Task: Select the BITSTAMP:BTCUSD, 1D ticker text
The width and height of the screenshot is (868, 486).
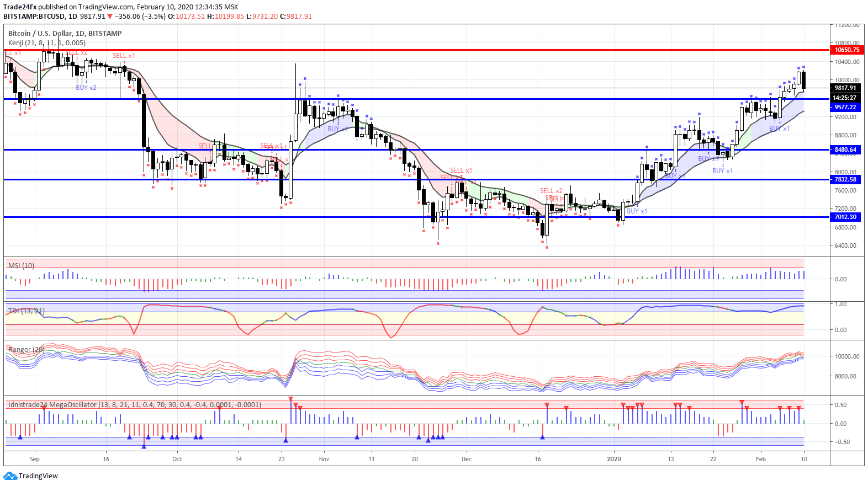Action: (40, 17)
